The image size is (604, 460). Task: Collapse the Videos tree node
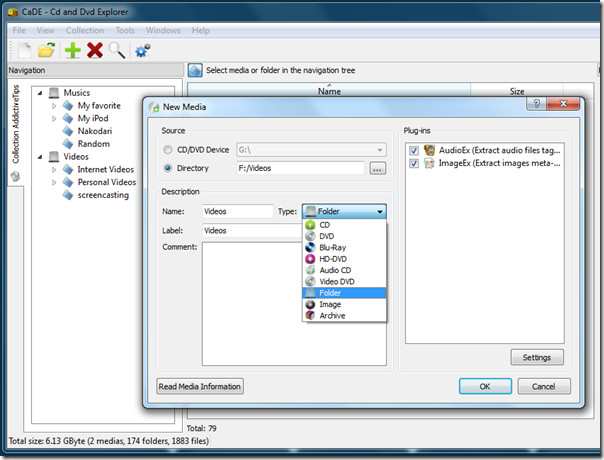click(40, 157)
